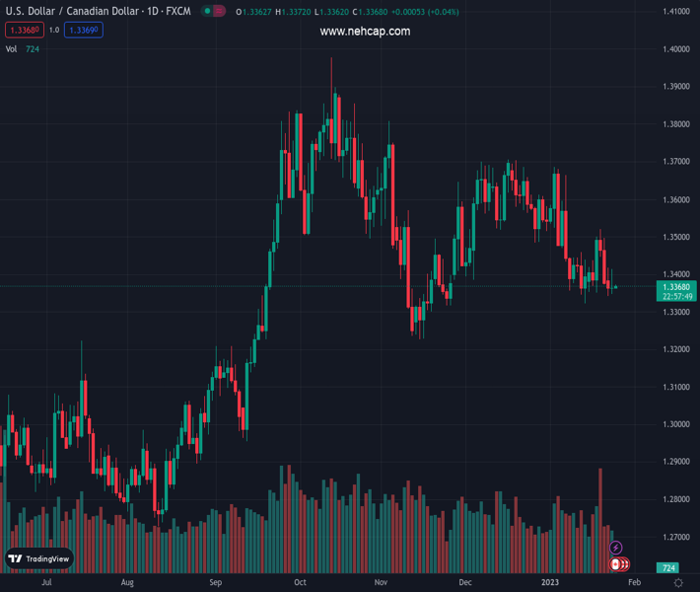700x592 pixels.
Task: Click the spread value 1.0
Action: point(54,30)
